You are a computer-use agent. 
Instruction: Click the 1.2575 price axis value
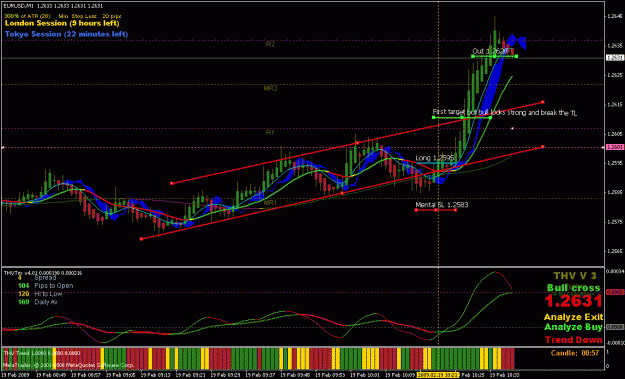[615, 222]
